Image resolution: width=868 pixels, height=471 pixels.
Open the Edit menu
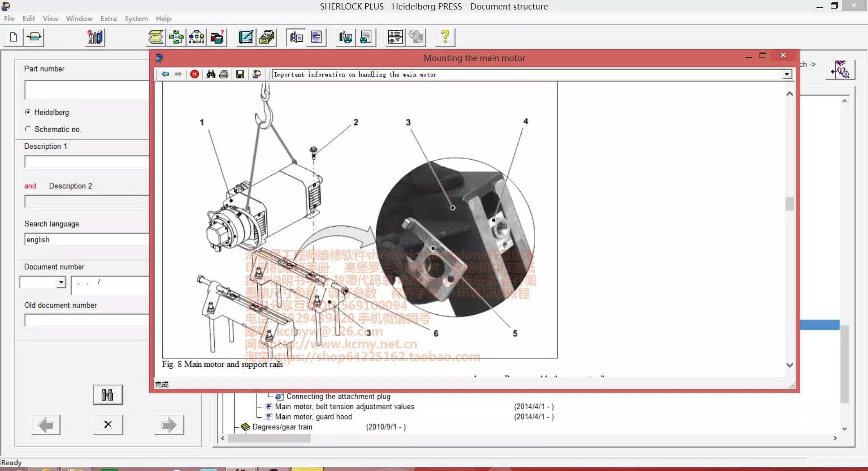point(29,19)
